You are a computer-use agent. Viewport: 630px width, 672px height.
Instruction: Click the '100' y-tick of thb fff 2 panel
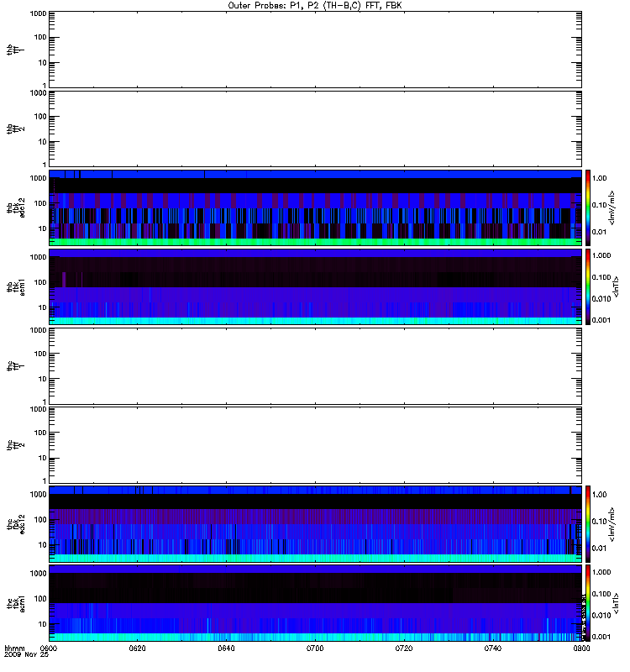[x=40, y=117]
